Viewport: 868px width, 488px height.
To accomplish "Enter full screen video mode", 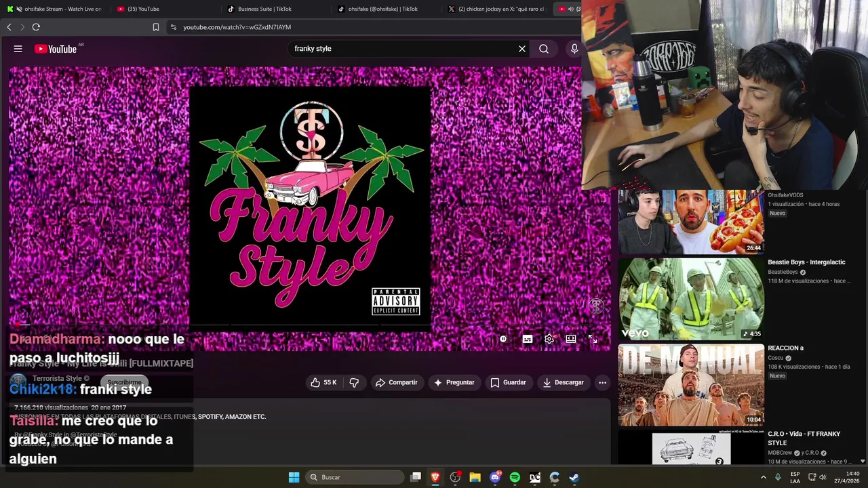I will 593,339.
